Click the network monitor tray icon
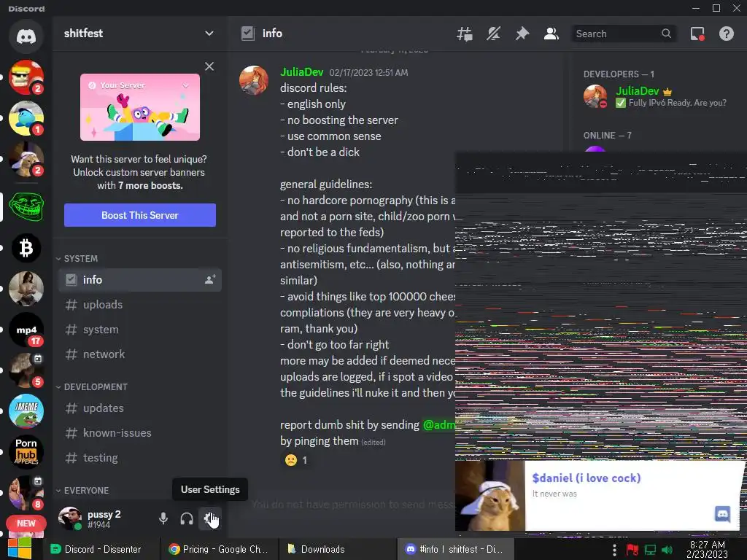This screenshot has width=747, height=560. tap(650, 550)
